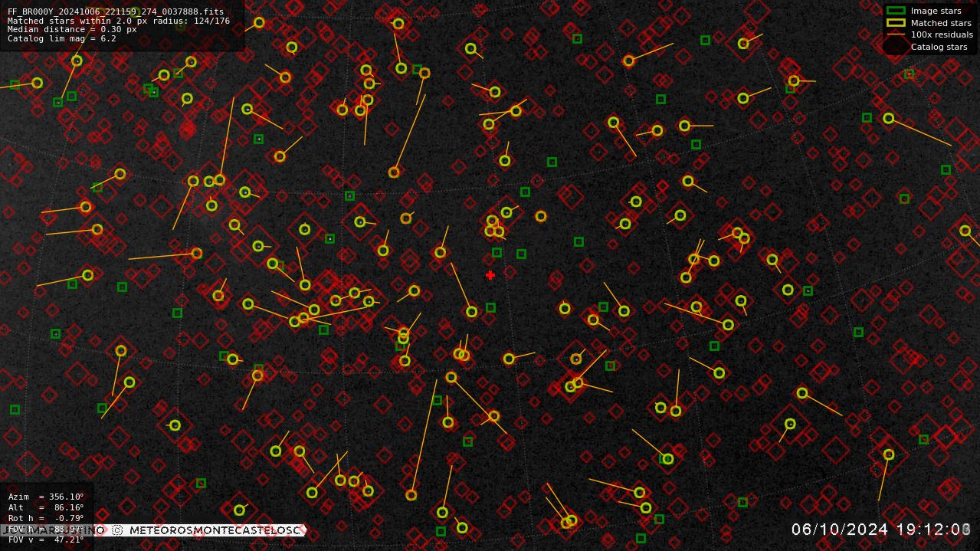This screenshot has height=551, width=980.
Task: Select the '100x residuals' legend label
Action: click(942, 34)
